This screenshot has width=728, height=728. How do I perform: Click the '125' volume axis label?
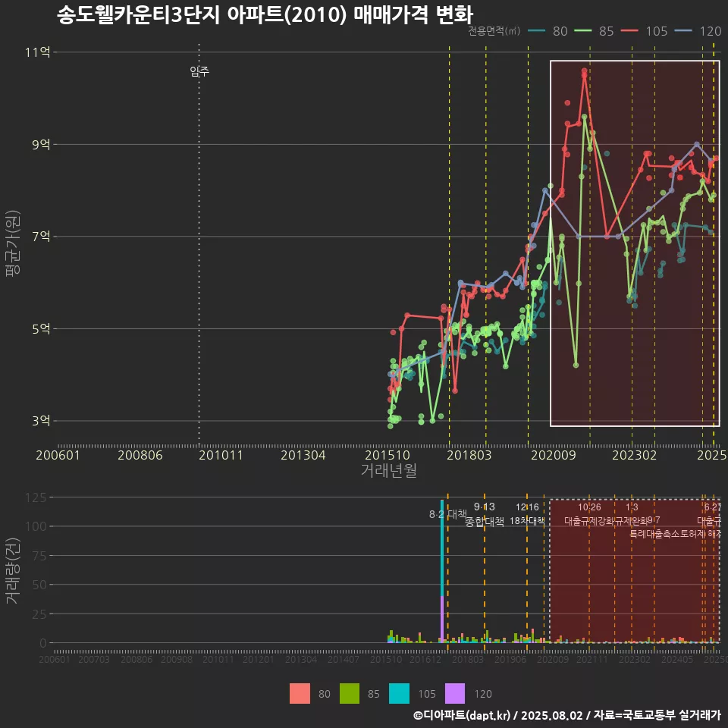(x=36, y=497)
